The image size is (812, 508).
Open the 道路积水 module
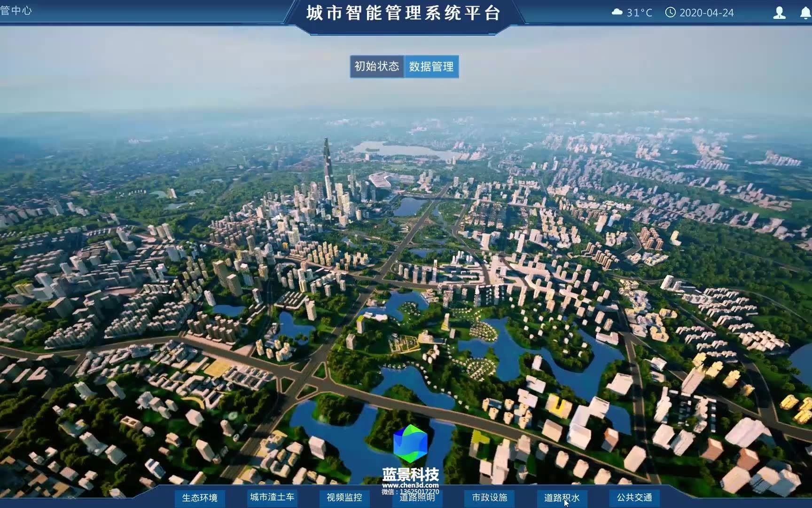pos(562,498)
